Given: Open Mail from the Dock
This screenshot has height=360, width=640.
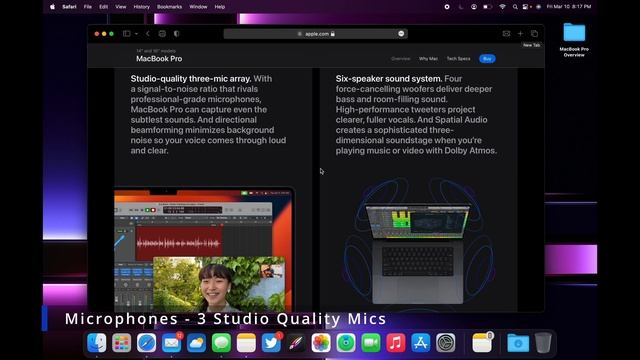Looking at the screenshot, I should 171,343.
